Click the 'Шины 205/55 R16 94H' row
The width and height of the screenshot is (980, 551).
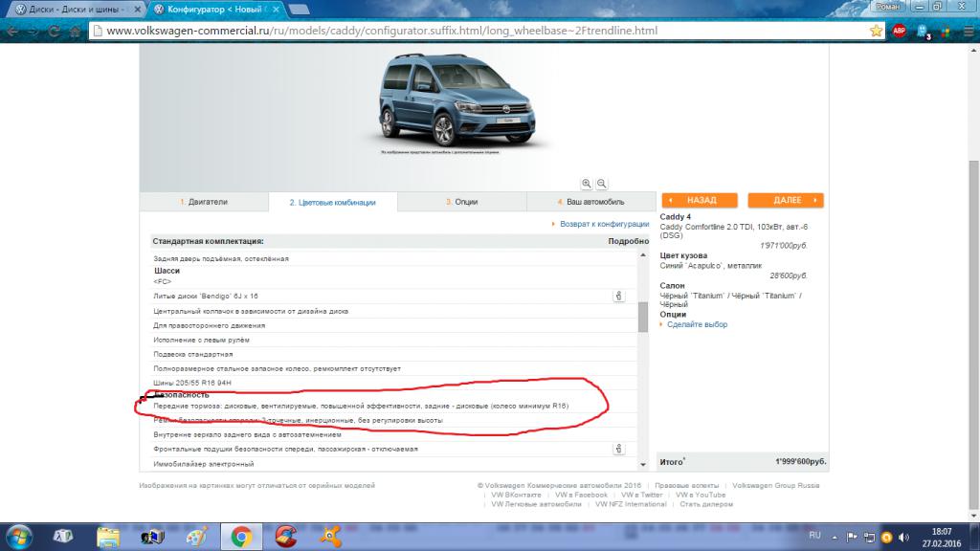point(393,383)
